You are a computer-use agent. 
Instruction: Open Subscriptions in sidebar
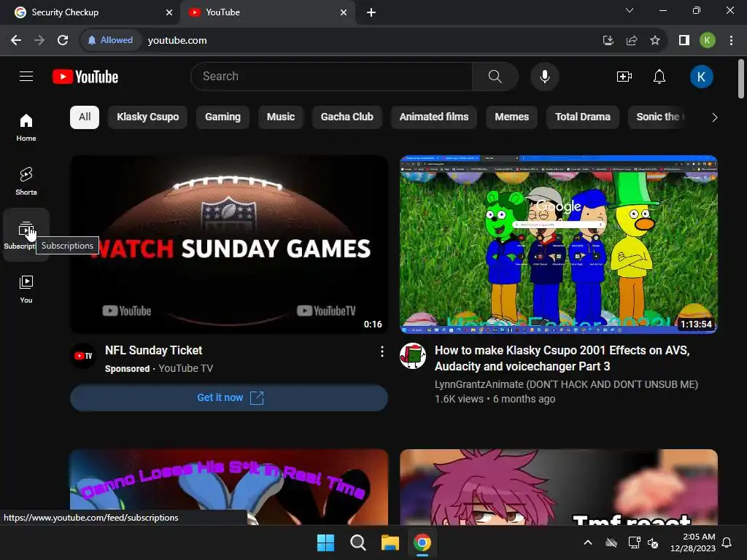click(x=26, y=235)
